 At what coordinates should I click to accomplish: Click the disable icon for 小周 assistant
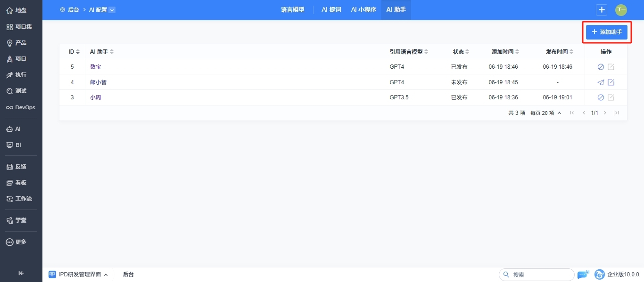tap(601, 97)
